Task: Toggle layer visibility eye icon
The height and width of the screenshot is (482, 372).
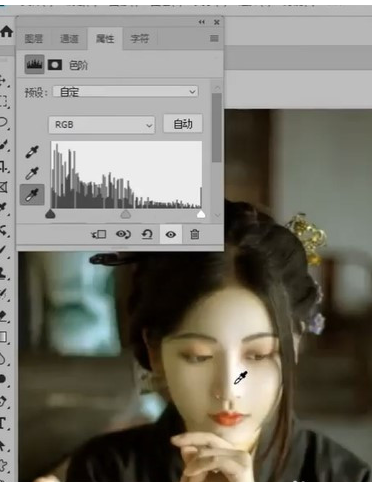Action: [x=171, y=234]
